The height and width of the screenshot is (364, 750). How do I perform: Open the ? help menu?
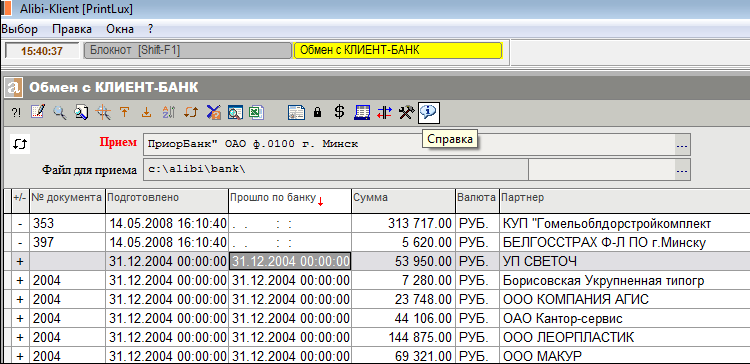(x=151, y=29)
